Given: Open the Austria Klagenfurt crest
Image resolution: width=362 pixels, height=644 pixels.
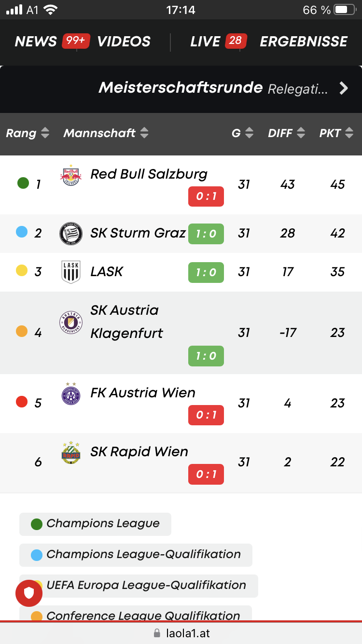Looking at the screenshot, I should (70, 322).
